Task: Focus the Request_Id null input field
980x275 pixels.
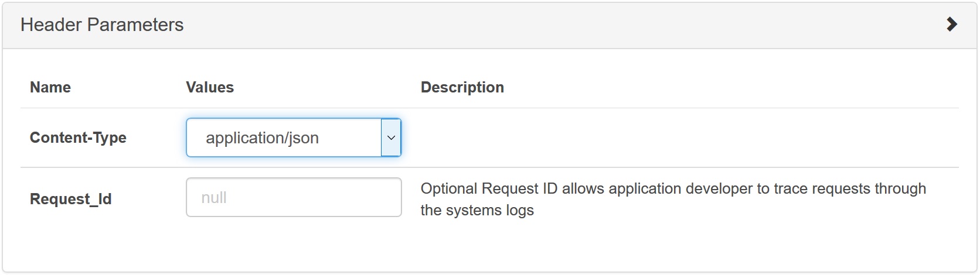Action: pyautogui.click(x=294, y=197)
